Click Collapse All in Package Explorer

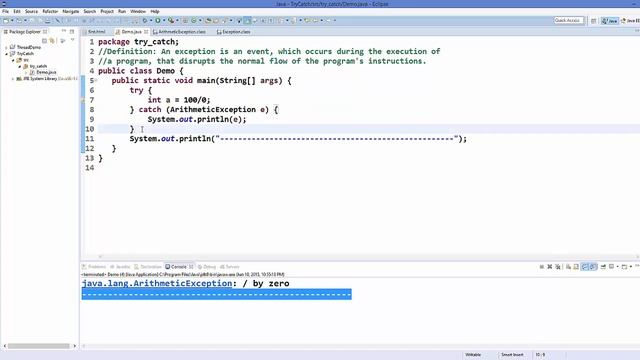[x=44, y=40]
